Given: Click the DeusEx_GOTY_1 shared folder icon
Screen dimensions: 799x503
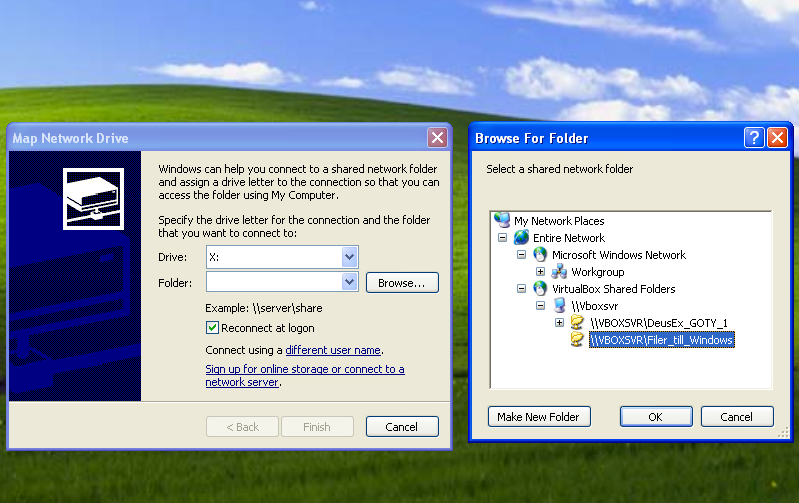Looking at the screenshot, I should (x=577, y=323).
